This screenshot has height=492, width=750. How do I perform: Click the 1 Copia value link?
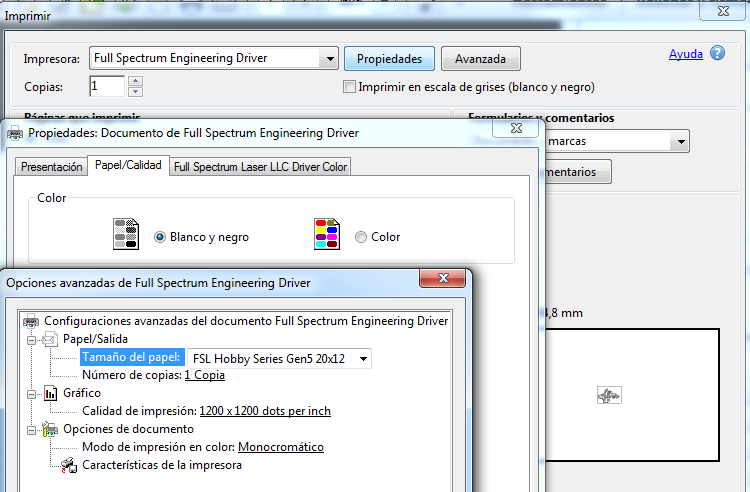pyautogui.click(x=205, y=375)
